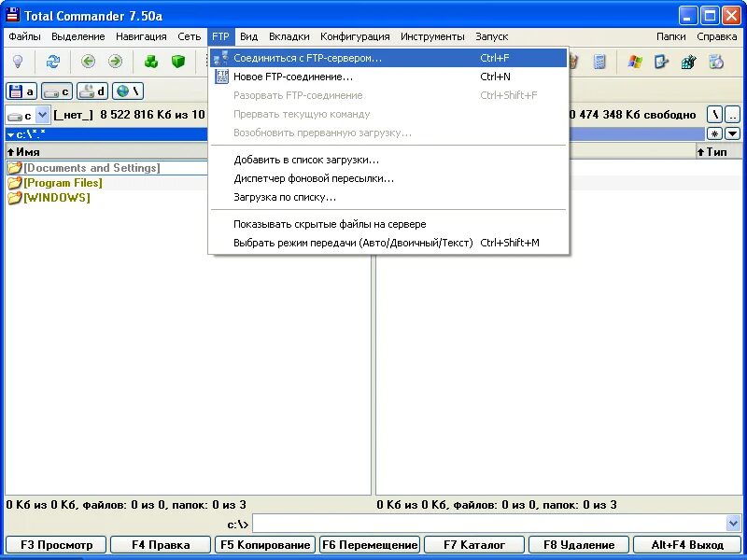
Task: Open the right panel favorites asterisk button
Action: tap(714, 134)
